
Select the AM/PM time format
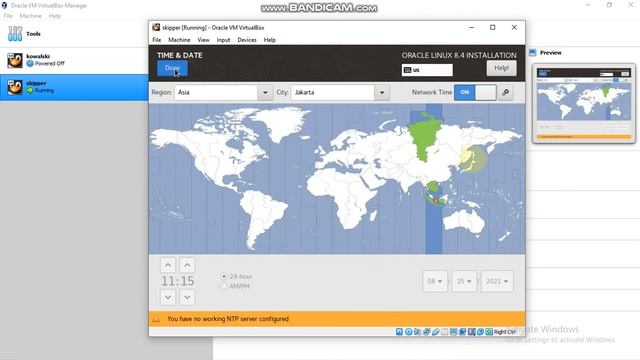[x=224, y=287]
